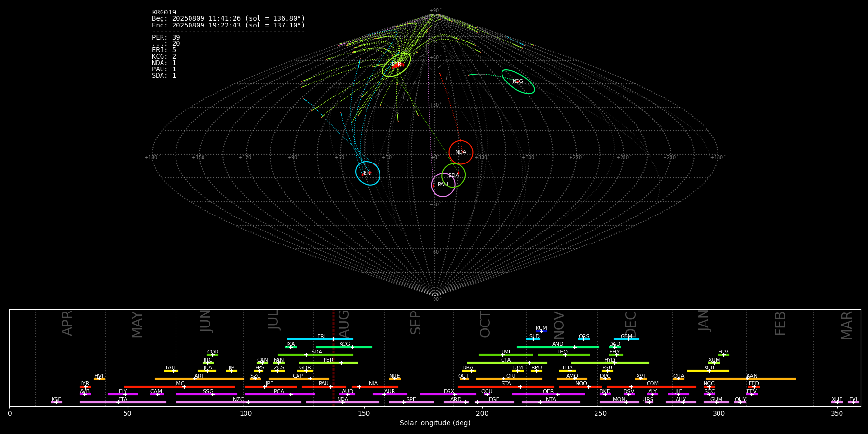The height and width of the screenshot is (434, 868).
Task: Click the 'PER: 39' count entry
Action: pos(166,38)
